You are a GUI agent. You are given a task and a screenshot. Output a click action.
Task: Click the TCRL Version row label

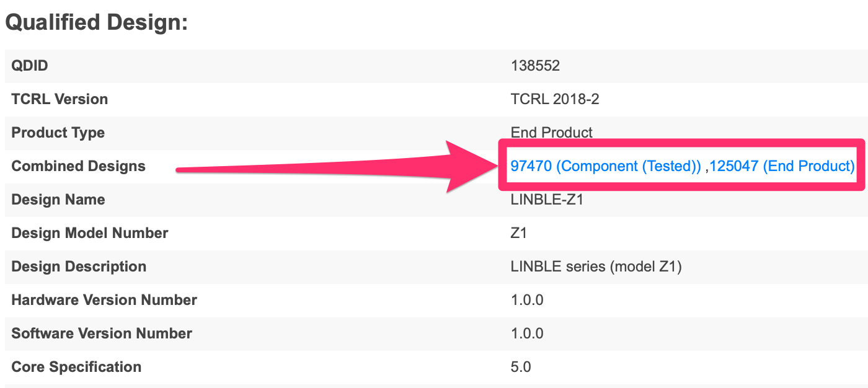click(x=60, y=99)
